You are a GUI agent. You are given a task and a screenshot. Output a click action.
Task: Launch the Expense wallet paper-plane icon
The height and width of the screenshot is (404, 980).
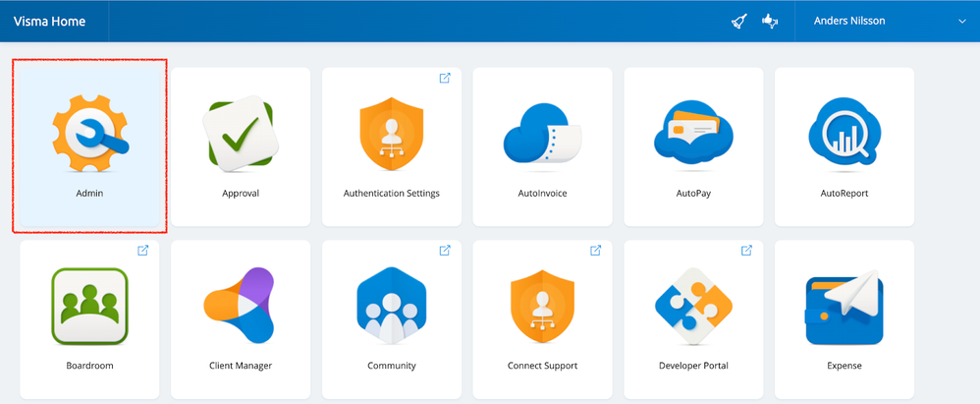click(844, 308)
